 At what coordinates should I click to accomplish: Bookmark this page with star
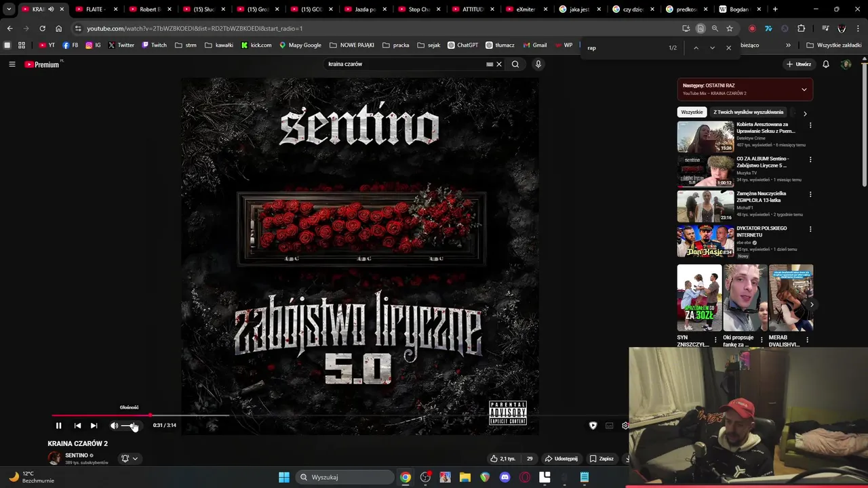(x=730, y=28)
